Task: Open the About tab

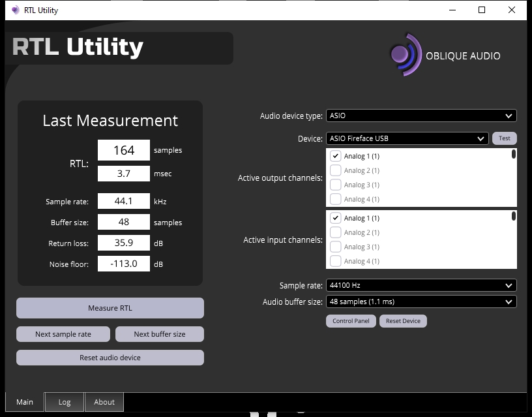Action: point(104,402)
